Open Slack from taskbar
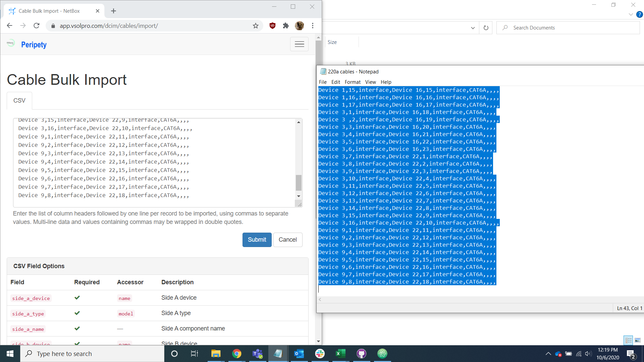644x362 pixels. [x=320, y=354]
